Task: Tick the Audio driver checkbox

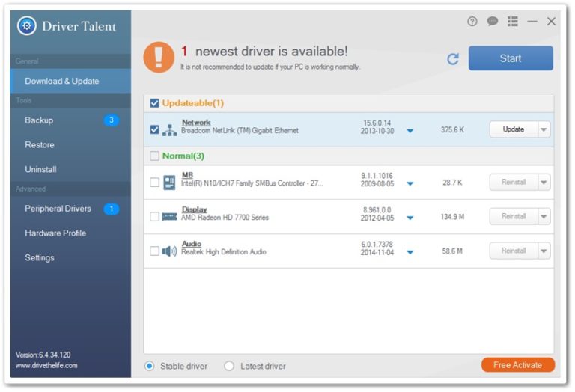Action: click(154, 251)
